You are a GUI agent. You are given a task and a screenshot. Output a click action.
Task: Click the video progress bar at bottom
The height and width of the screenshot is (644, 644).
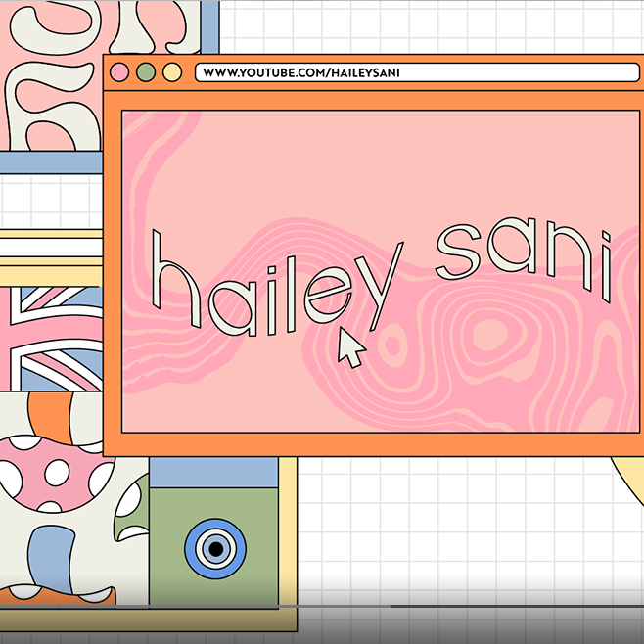click(x=322, y=606)
